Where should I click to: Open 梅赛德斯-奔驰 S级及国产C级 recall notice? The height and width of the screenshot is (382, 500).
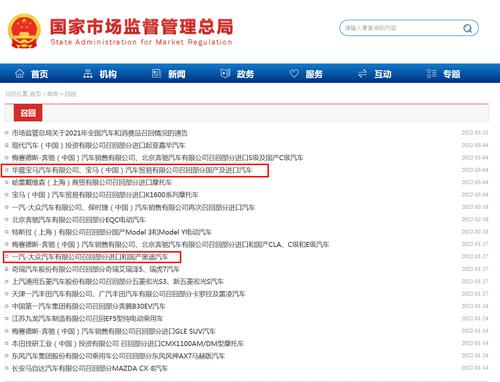coord(158,158)
